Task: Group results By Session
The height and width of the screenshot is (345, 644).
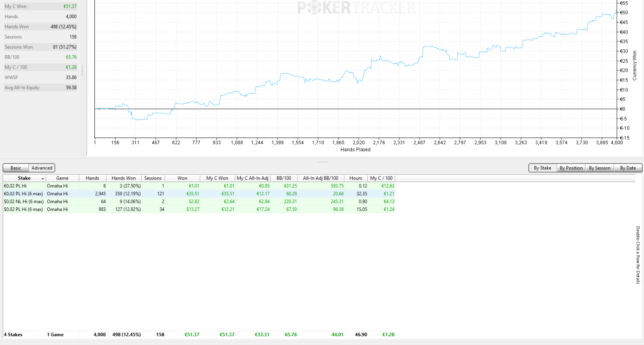Action: point(599,168)
